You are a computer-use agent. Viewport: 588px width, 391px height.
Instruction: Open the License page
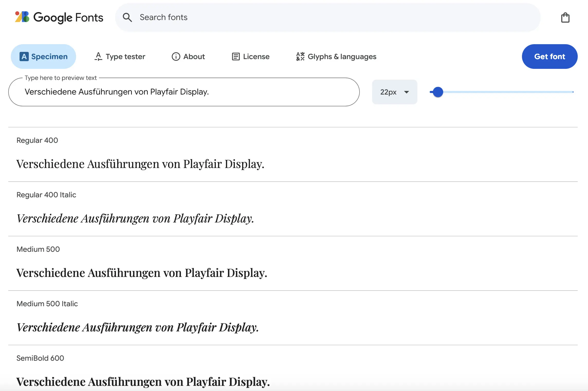click(x=256, y=57)
